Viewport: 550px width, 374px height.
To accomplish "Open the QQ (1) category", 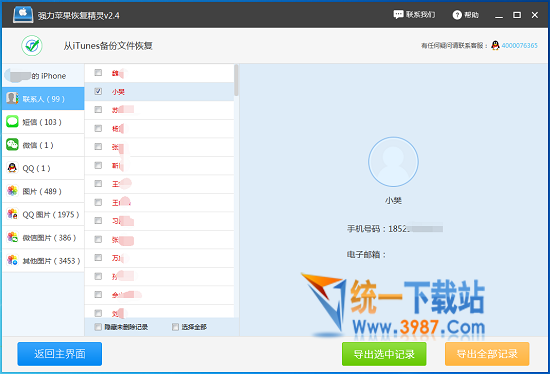I will (x=43, y=168).
